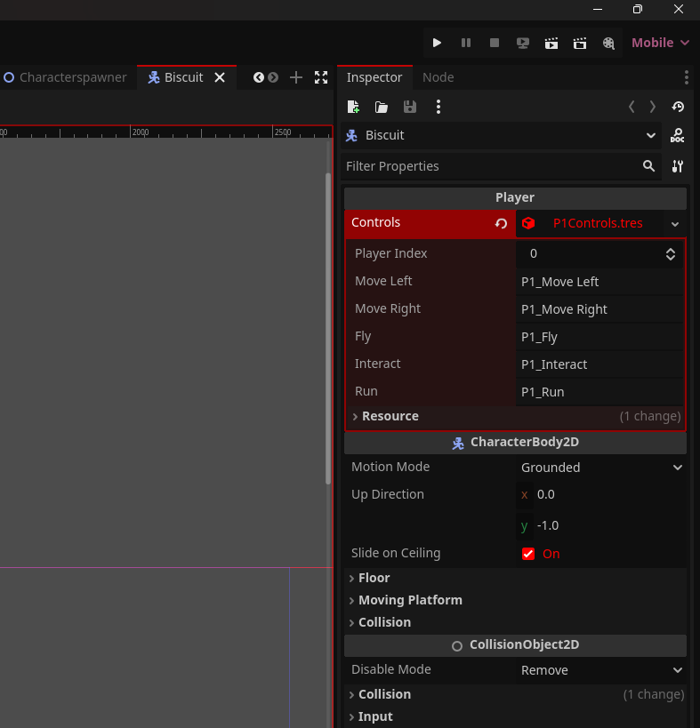The width and height of the screenshot is (700, 728).
Task: Uncheck the Slide on Ceiling checkbox
Action: coord(528,554)
